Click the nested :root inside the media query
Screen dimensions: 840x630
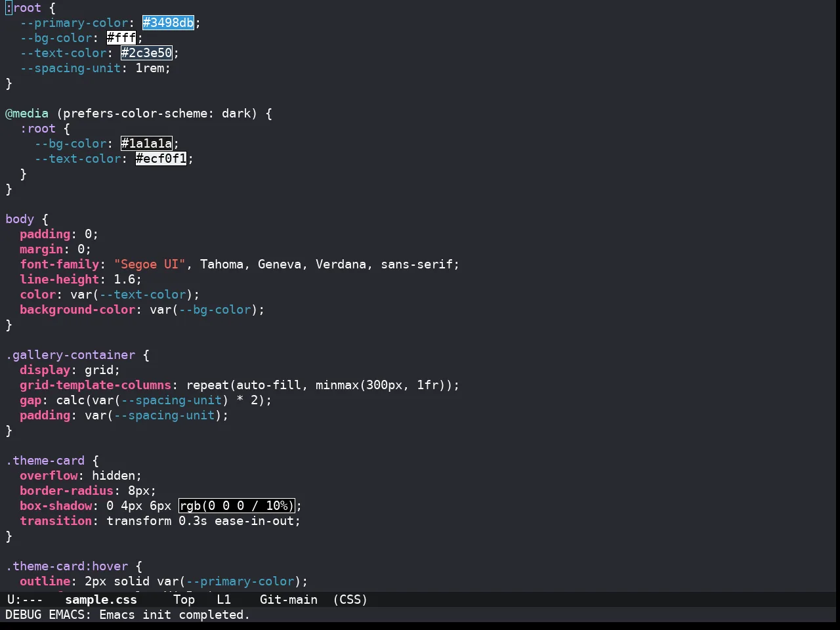click(38, 129)
